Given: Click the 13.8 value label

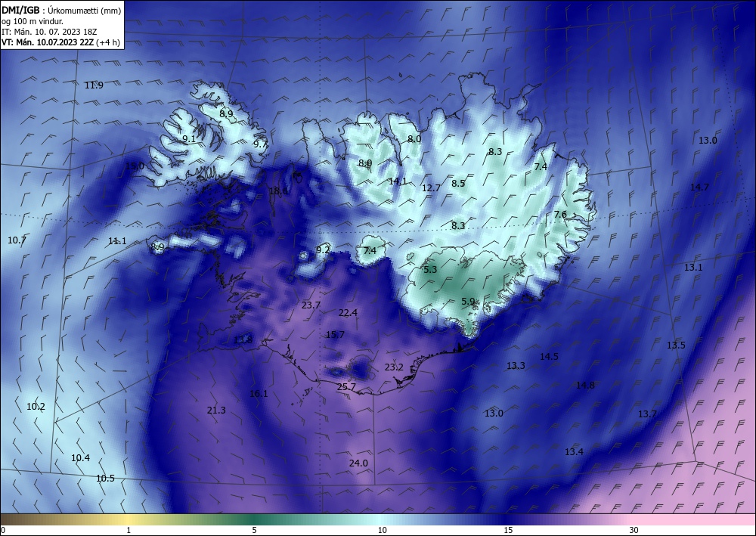Looking at the screenshot, I should (243, 340).
